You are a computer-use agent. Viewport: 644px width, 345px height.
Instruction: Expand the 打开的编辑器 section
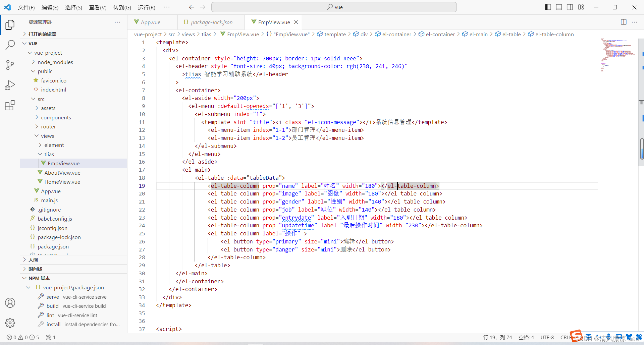[x=74, y=34]
